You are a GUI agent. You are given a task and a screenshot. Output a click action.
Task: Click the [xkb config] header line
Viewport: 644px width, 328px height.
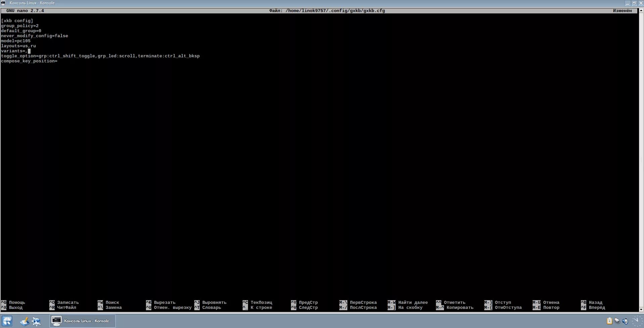pyautogui.click(x=17, y=21)
